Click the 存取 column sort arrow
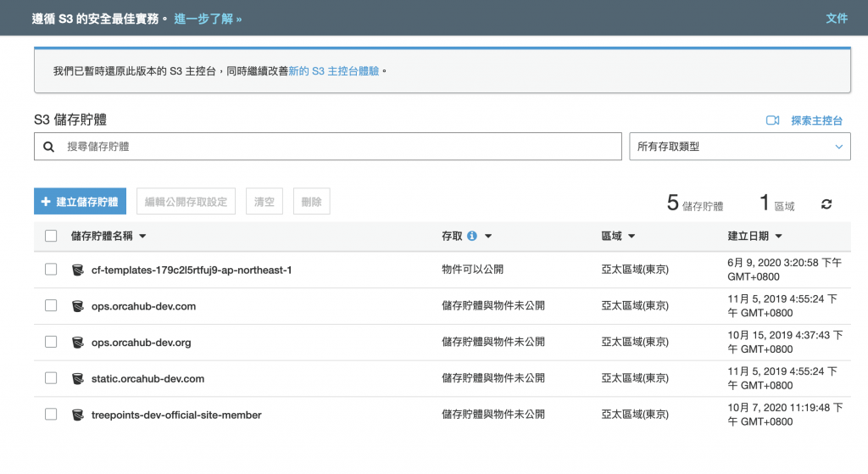 click(488, 237)
